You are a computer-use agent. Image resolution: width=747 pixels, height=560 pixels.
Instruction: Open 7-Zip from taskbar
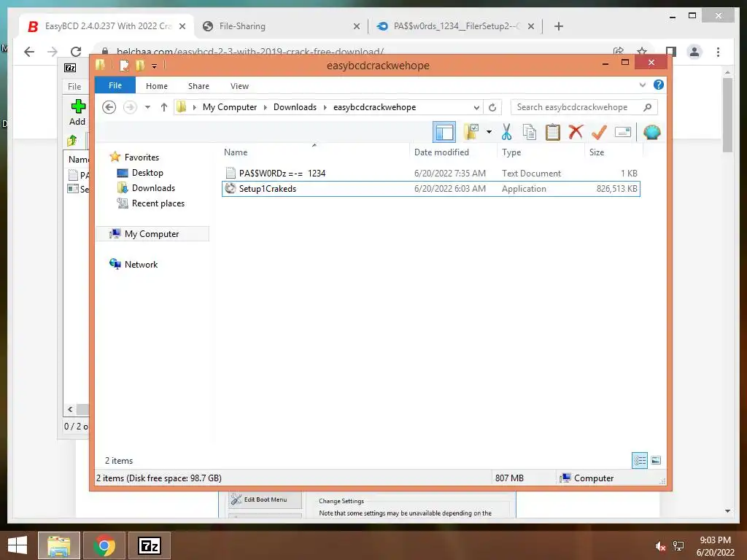tap(149, 545)
